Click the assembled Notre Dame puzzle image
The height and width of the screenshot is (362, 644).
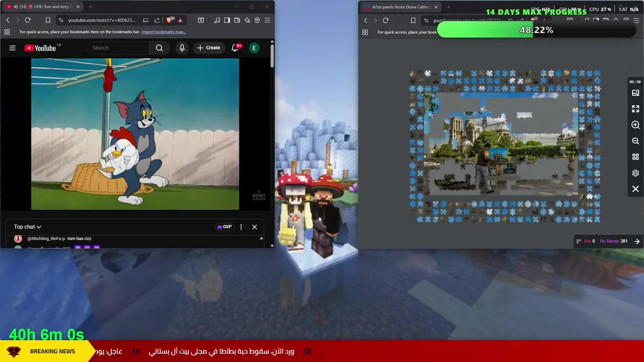point(501,143)
